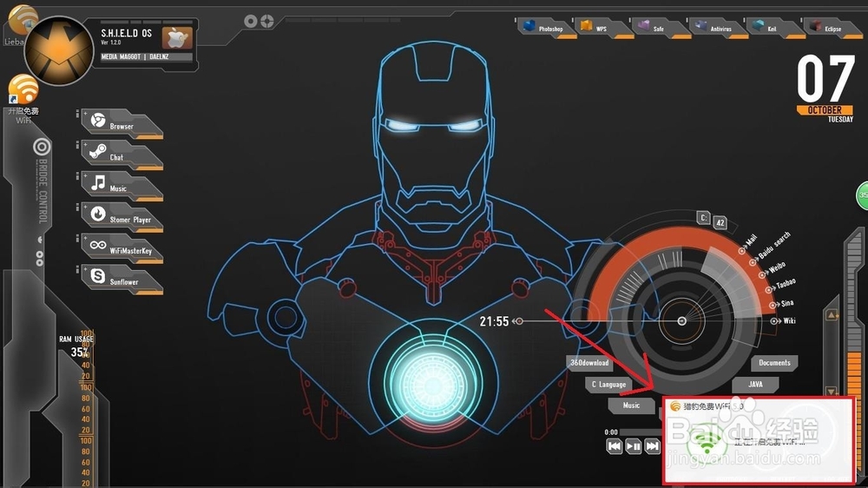Click the up arrow on right-side scroller
The height and width of the screenshot is (488, 868).
[832, 315]
